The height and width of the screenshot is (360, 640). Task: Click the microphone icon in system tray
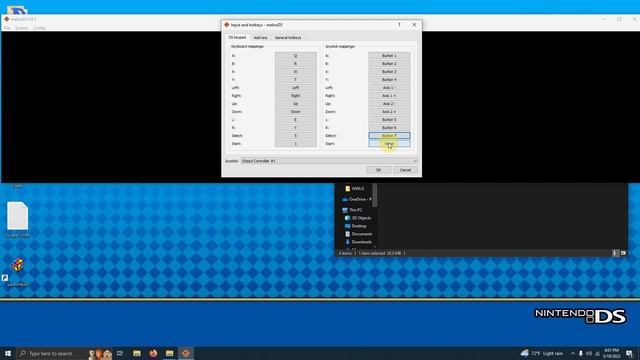(x=581, y=353)
